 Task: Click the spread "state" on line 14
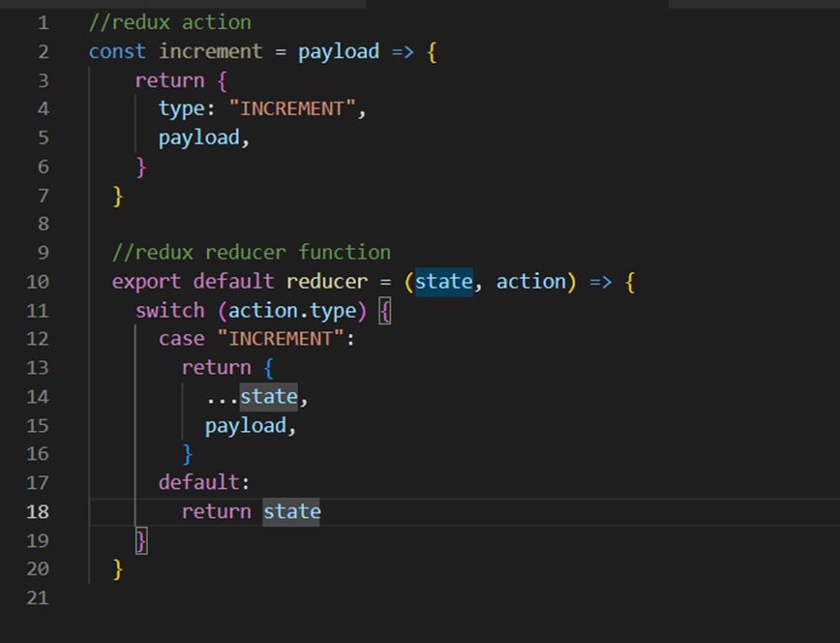pos(268,397)
